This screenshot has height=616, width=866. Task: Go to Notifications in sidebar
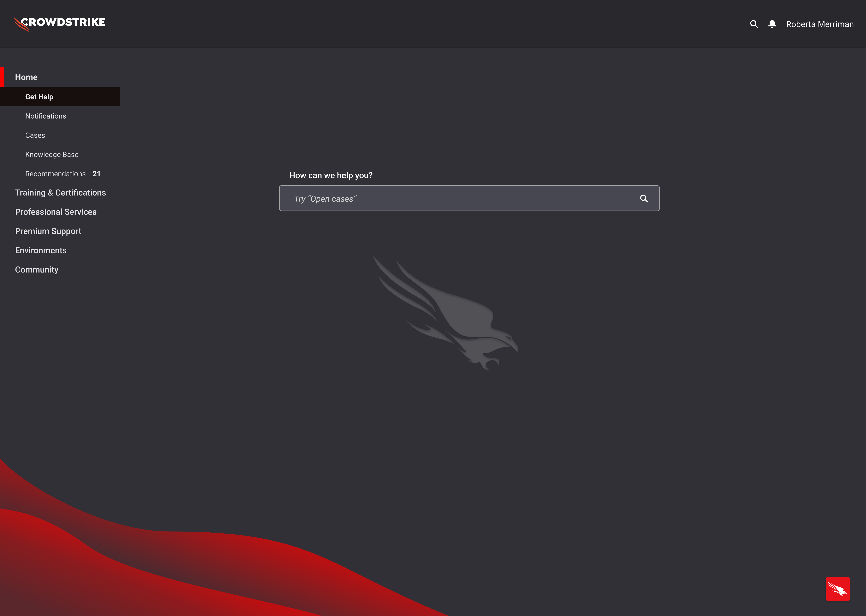[x=46, y=116]
